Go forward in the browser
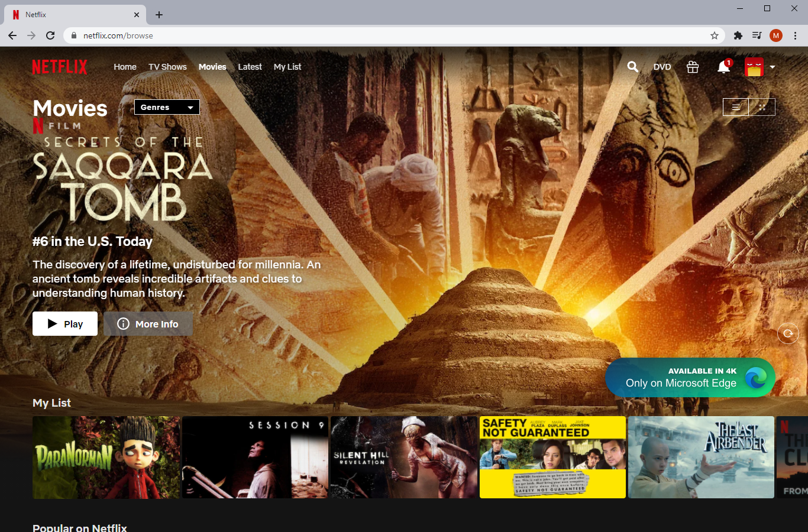 click(31, 35)
